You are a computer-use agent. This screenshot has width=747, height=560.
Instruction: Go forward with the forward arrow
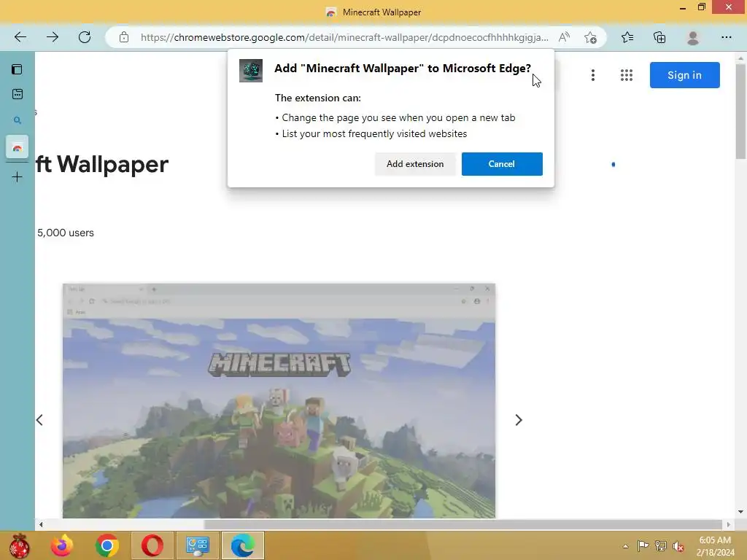[x=53, y=37]
